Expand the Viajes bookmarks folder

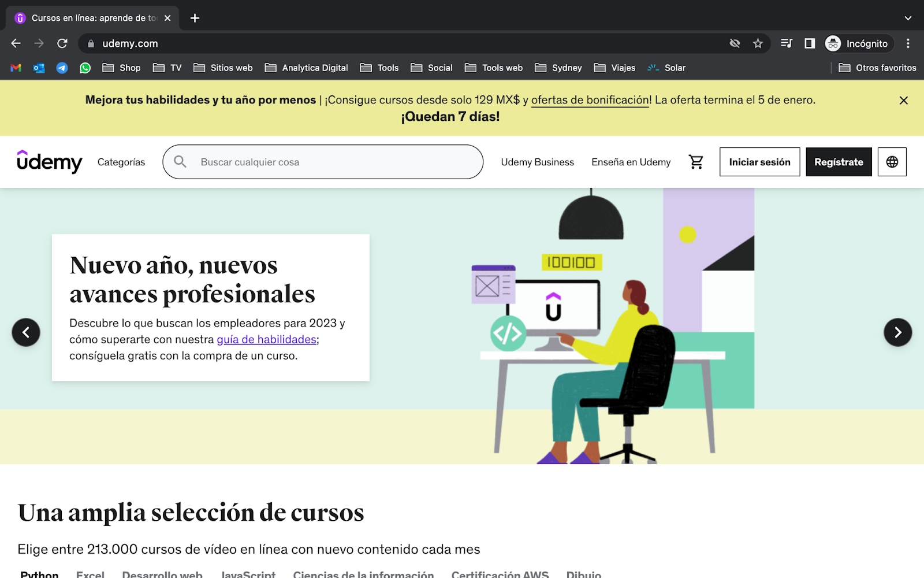tap(614, 68)
